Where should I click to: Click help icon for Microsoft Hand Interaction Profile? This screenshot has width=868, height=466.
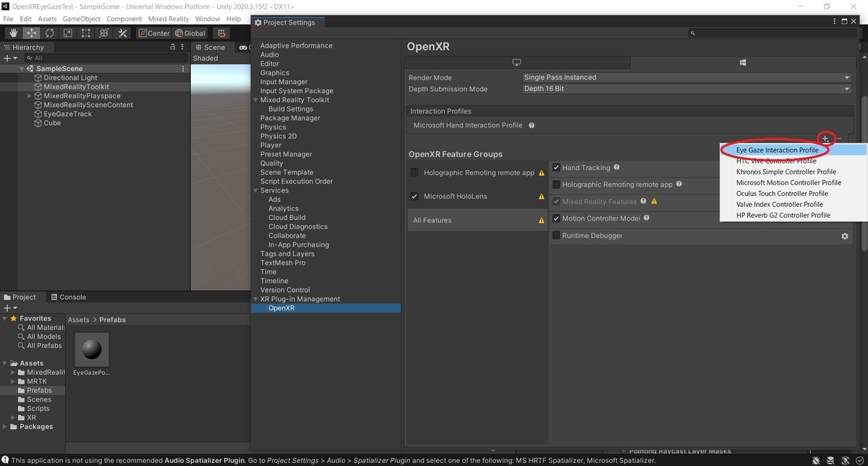click(x=532, y=125)
